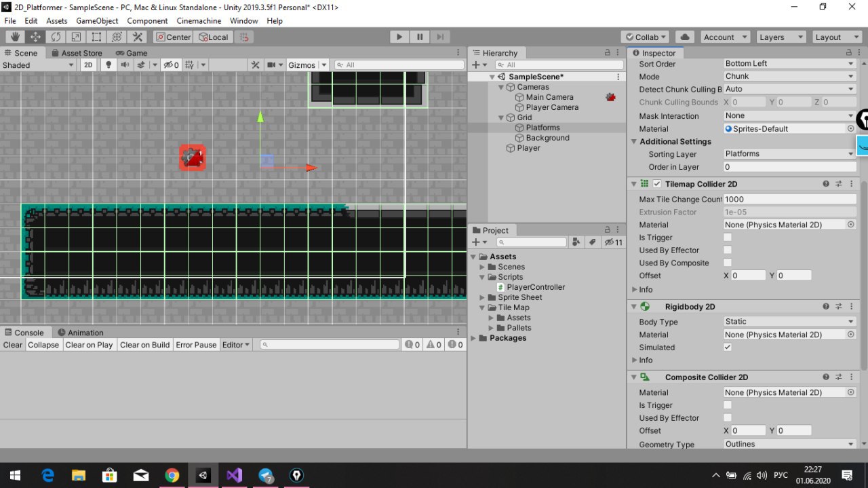Open Composite Collider 2D help icon

point(826,377)
